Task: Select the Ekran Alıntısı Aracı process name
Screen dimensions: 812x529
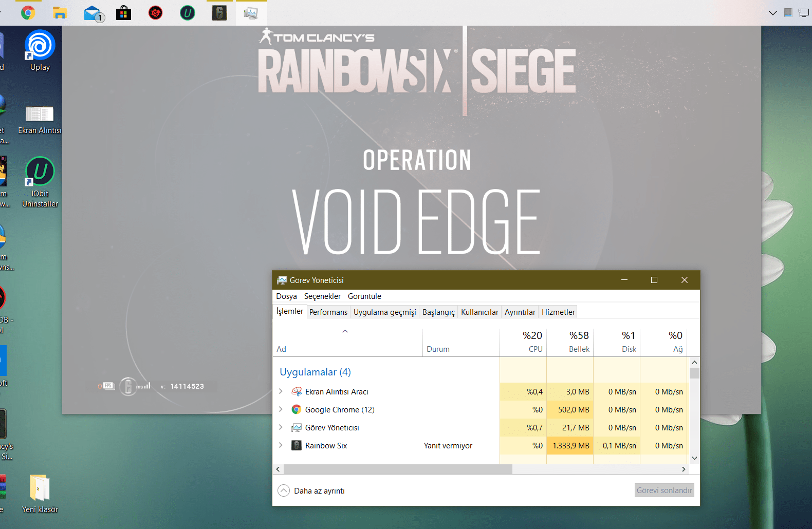Action: tap(337, 392)
